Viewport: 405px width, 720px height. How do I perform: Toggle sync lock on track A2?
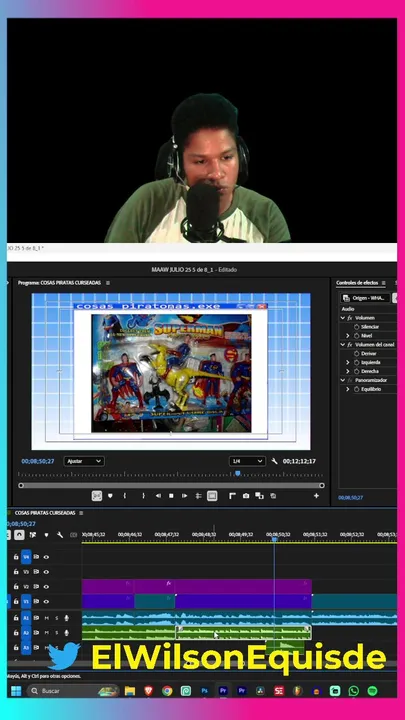[36, 633]
